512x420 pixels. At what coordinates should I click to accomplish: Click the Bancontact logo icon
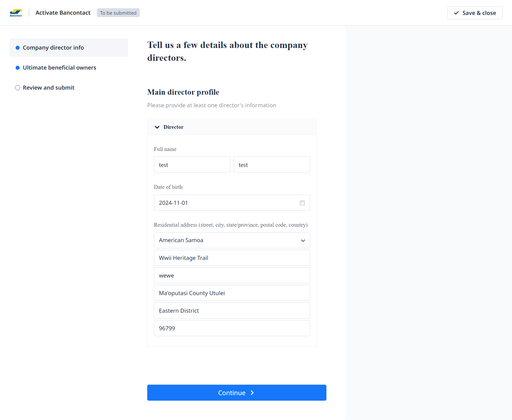click(x=16, y=13)
